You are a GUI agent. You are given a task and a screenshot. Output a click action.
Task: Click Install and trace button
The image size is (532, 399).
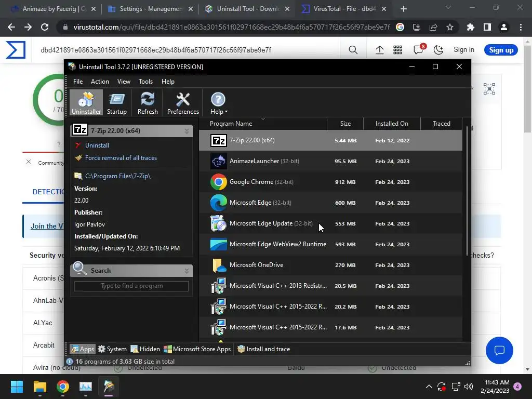[x=263, y=349]
